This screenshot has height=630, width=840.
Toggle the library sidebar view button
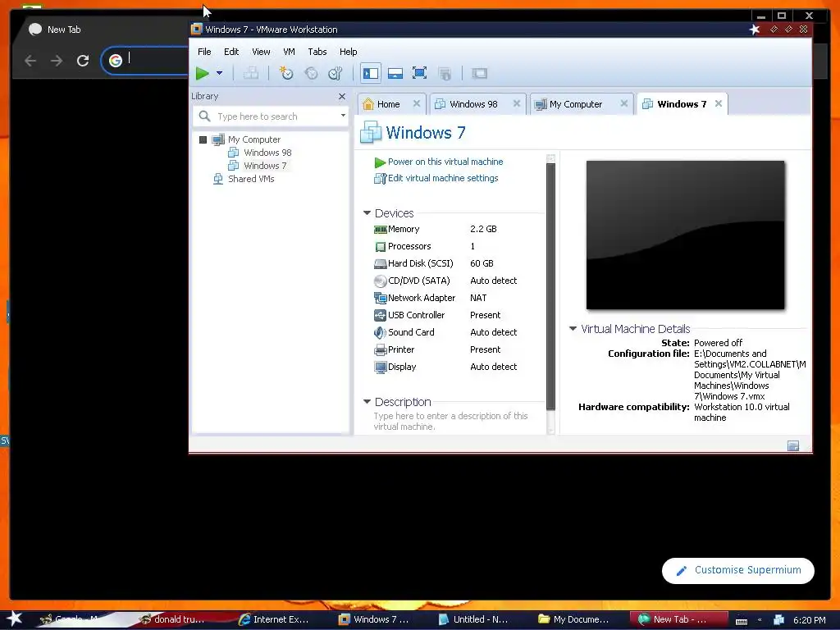point(370,73)
